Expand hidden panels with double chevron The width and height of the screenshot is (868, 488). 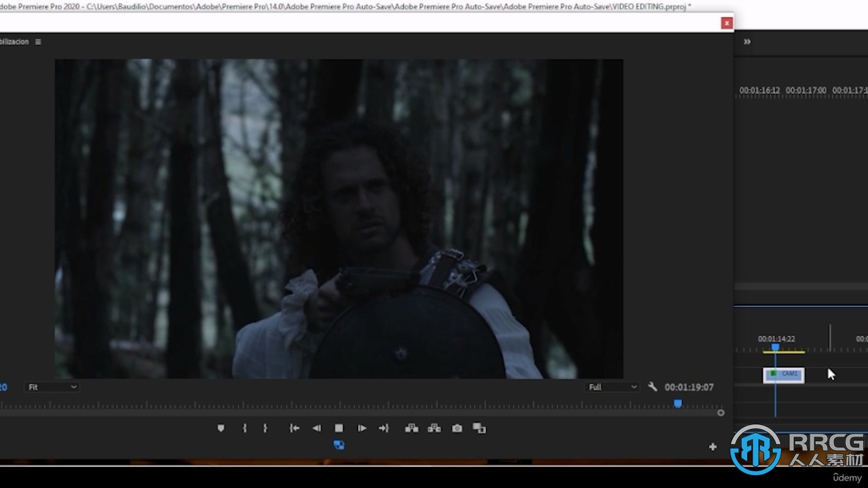747,42
